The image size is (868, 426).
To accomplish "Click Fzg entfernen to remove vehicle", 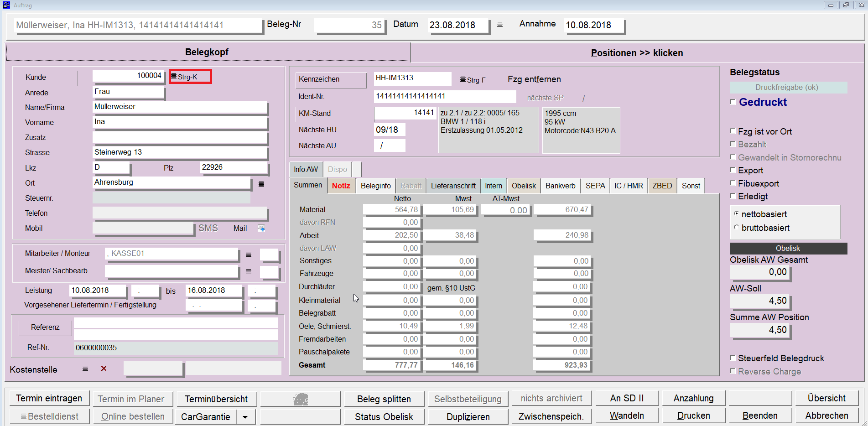I will tap(534, 79).
